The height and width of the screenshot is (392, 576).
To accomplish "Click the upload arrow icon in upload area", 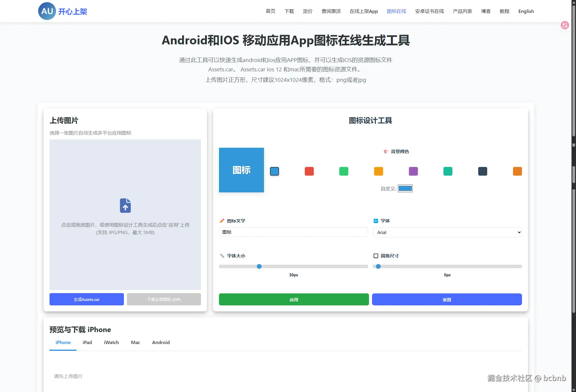I will click(x=125, y=205).
